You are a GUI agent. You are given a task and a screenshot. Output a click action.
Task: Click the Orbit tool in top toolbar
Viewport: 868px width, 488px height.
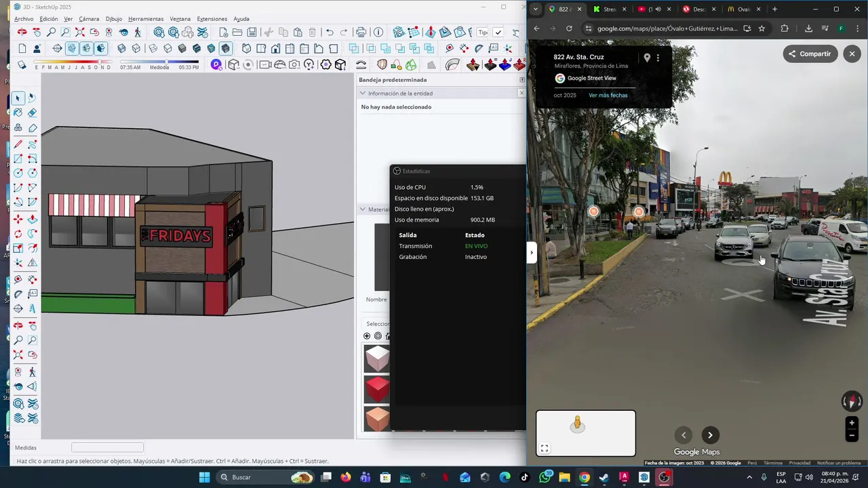pos(22,32)
